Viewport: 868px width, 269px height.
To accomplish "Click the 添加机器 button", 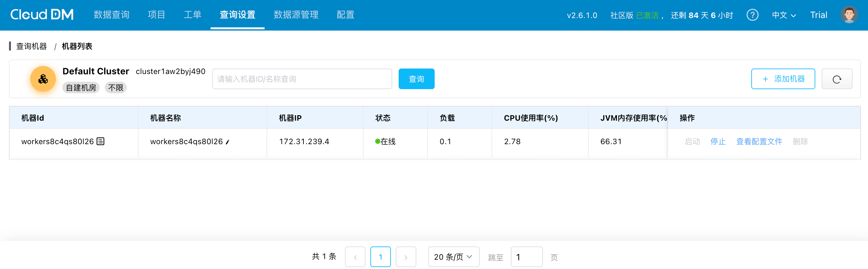I will (783, 79).
